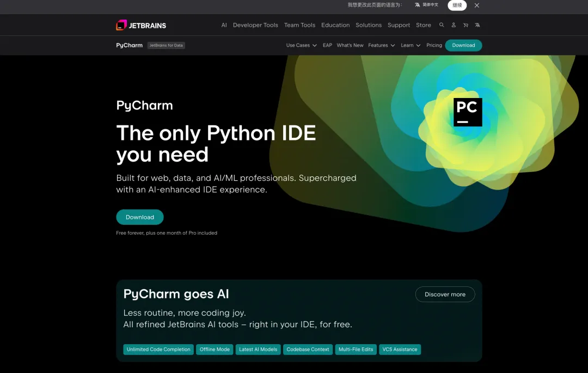Select the VCS Assistance tag
The image size is (588, 373).
pyautogui.click(x=400, y=350)
